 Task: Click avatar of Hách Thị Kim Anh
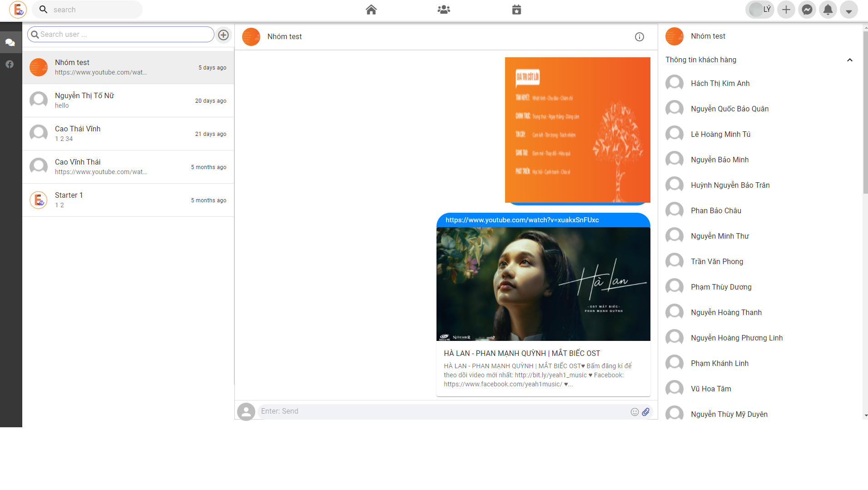(675, 83)
